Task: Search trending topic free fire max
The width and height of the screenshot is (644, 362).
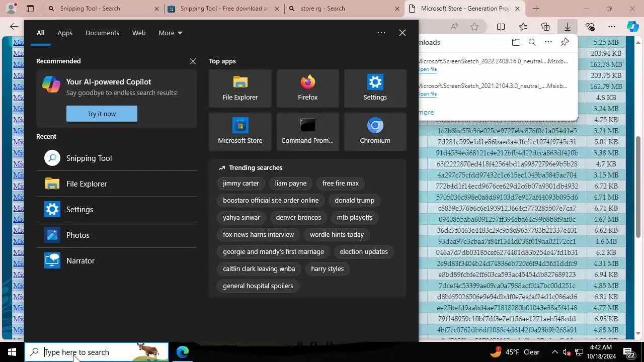Action: coord(341,183)
